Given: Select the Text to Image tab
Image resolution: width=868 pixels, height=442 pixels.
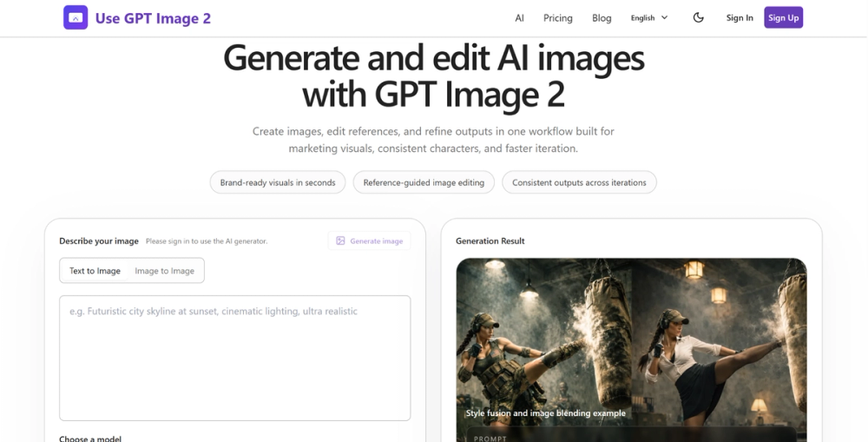Looking at the screenshot, I should coord(95,271).
